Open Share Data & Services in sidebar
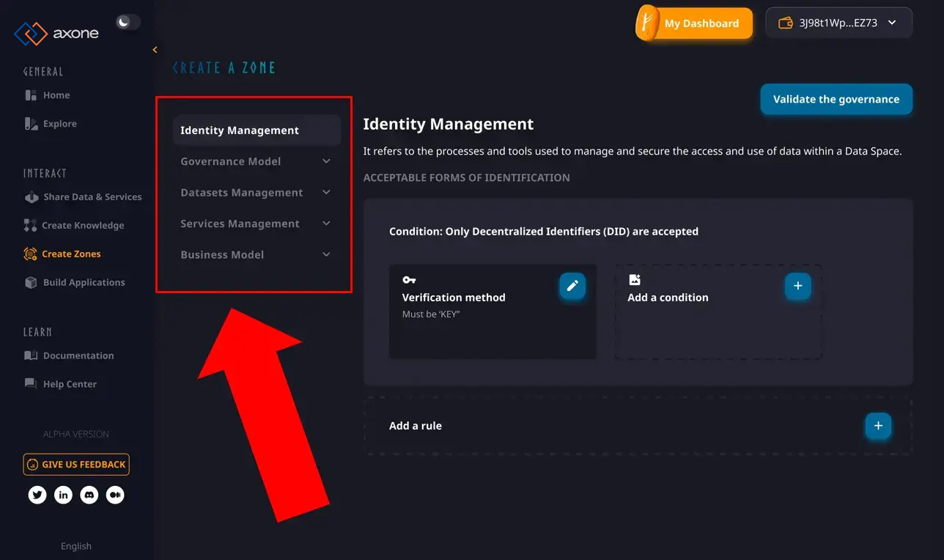Image resolution: width=944 pixels, height=560 pixels. pyautogui.click(x=92, y=197)
